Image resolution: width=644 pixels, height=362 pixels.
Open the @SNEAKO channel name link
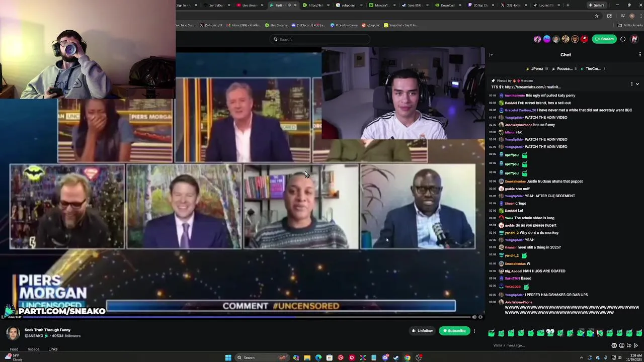pyautogui.click(x=34, y=336)
